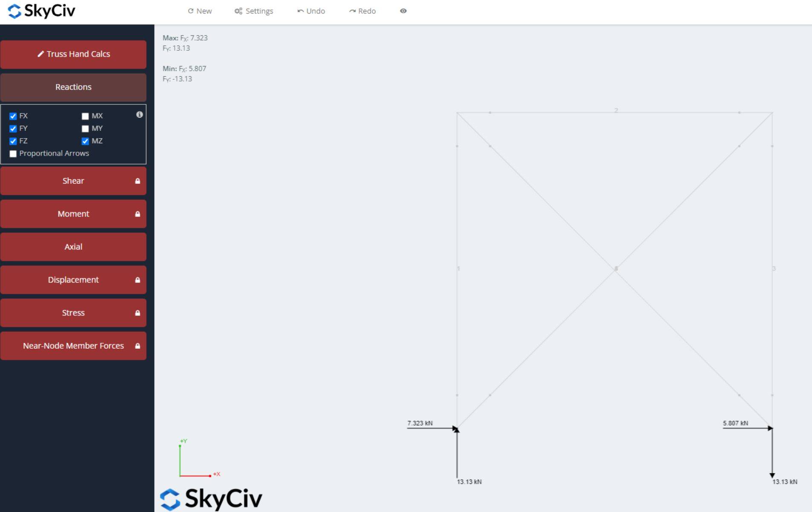Click the lock icon on Stress button
The width and height of the screenshot is (812, 512).
tap(137, 313)
